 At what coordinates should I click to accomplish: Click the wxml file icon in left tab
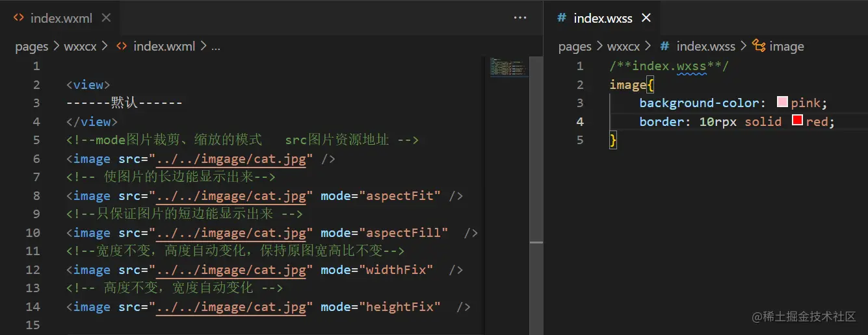coord(19,18)
